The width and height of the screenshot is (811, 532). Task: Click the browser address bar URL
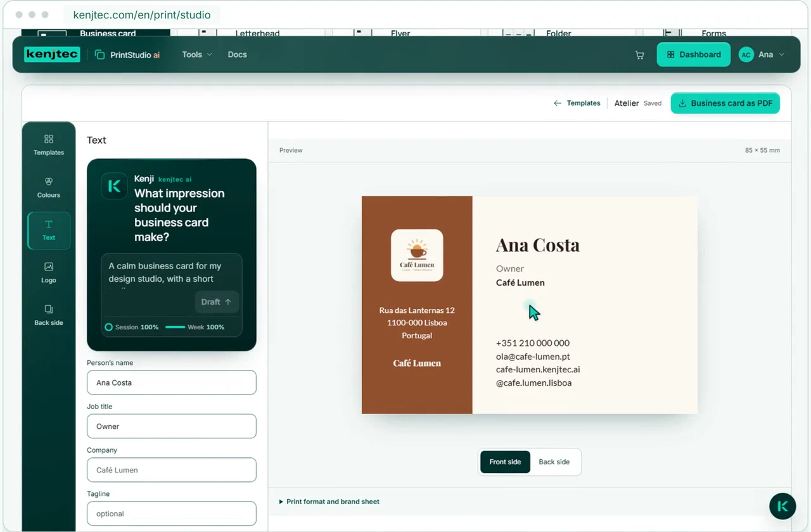[x=142, y=15]
